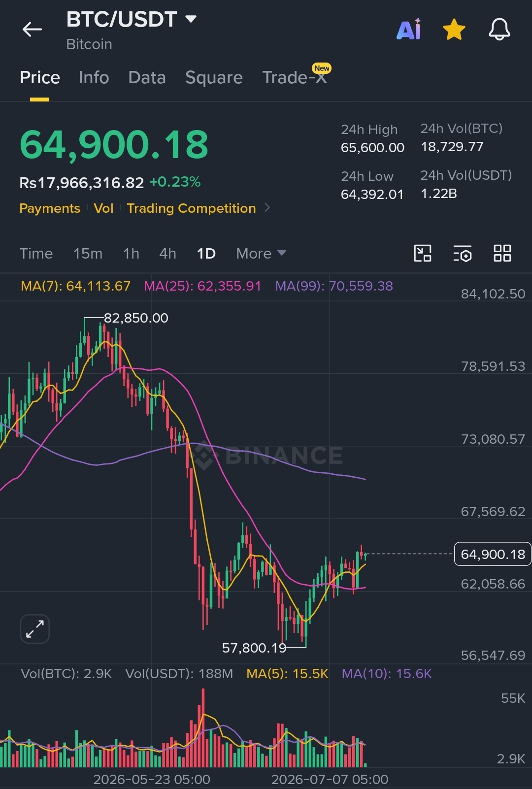Image resolution: width=532 pixels, height=789 pixels.
Task: Open the Trading Competition link
Action: click(x=191, y=208)
